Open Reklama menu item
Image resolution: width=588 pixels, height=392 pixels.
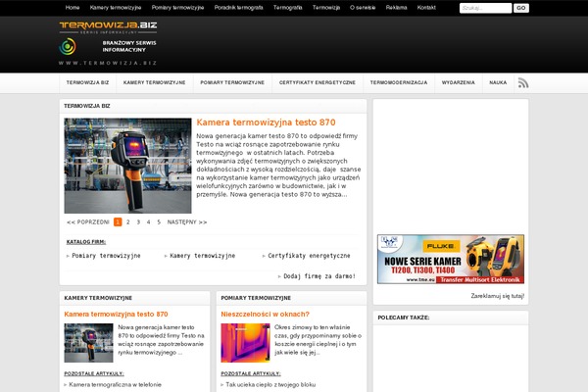[x=396, y=8]
